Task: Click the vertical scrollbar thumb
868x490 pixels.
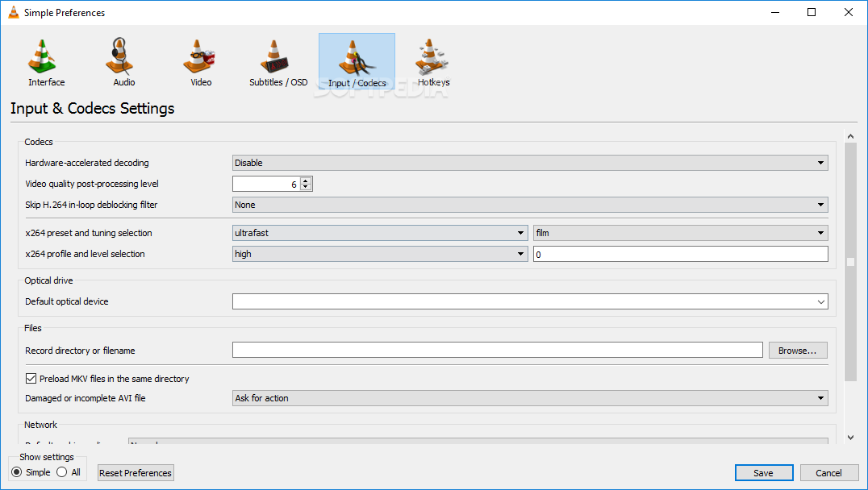Action: click(x=850, y=262)
